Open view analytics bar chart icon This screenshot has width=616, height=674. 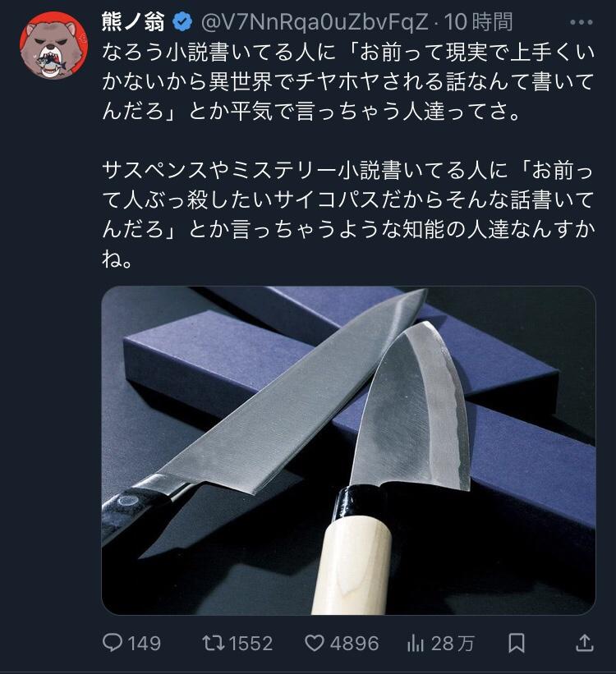[416, 644]
